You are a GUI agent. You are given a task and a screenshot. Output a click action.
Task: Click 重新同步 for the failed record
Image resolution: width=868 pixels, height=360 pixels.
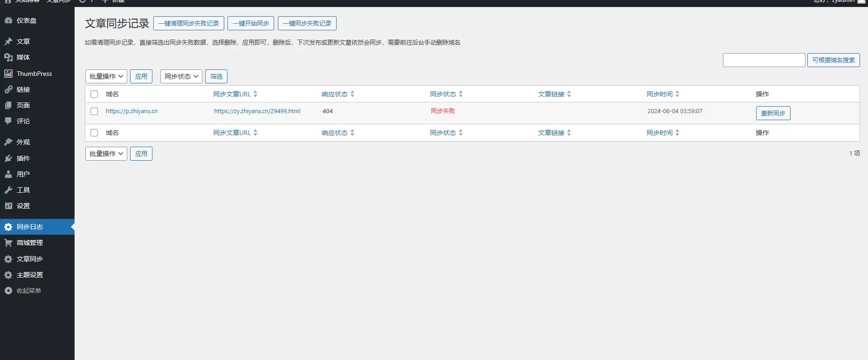point(773,113)
